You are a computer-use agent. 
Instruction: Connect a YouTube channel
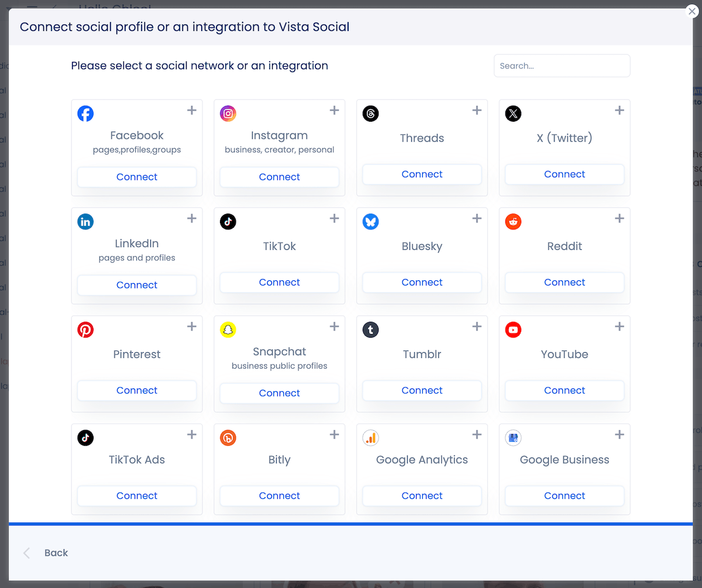click(x=564, y=390)
